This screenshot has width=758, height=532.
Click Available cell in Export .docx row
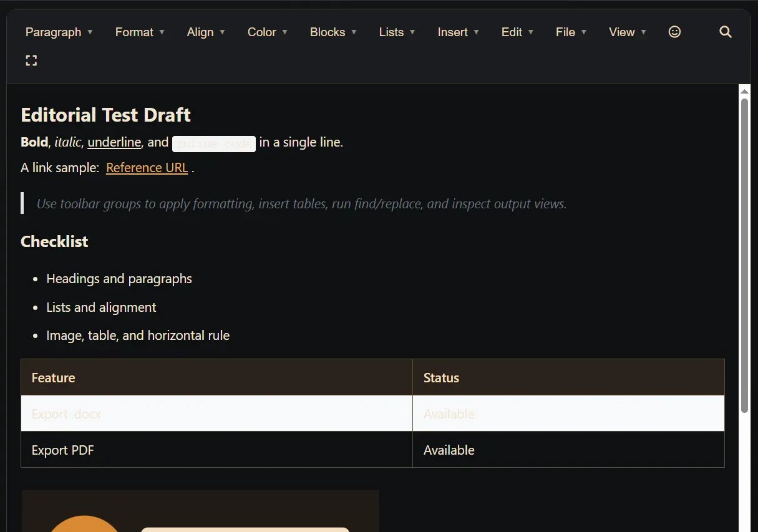568,414
